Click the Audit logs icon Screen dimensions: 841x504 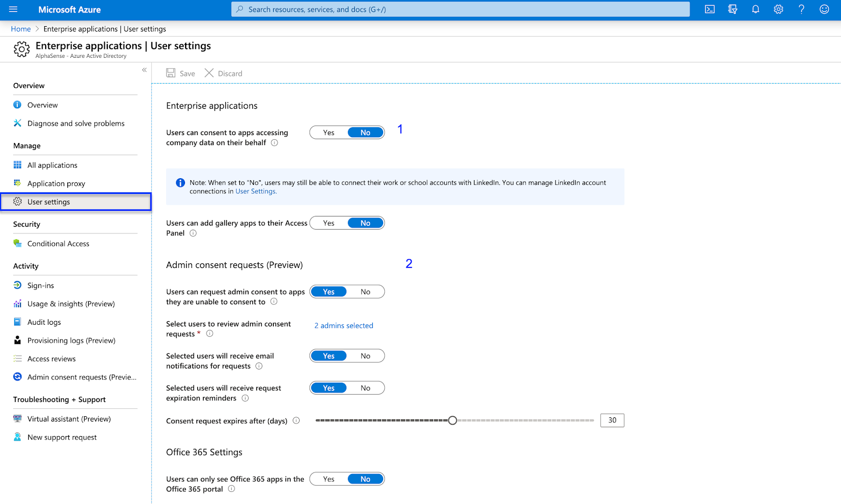tap(17, 322)
